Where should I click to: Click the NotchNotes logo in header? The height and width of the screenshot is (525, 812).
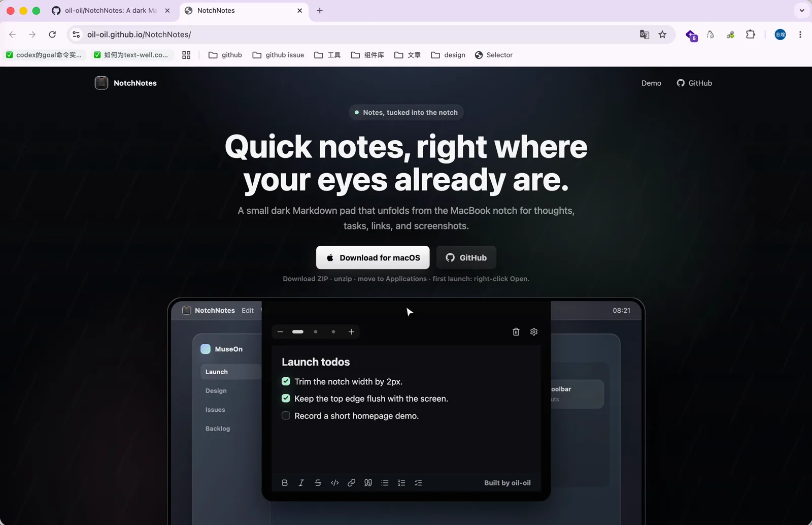coord(101,83)
